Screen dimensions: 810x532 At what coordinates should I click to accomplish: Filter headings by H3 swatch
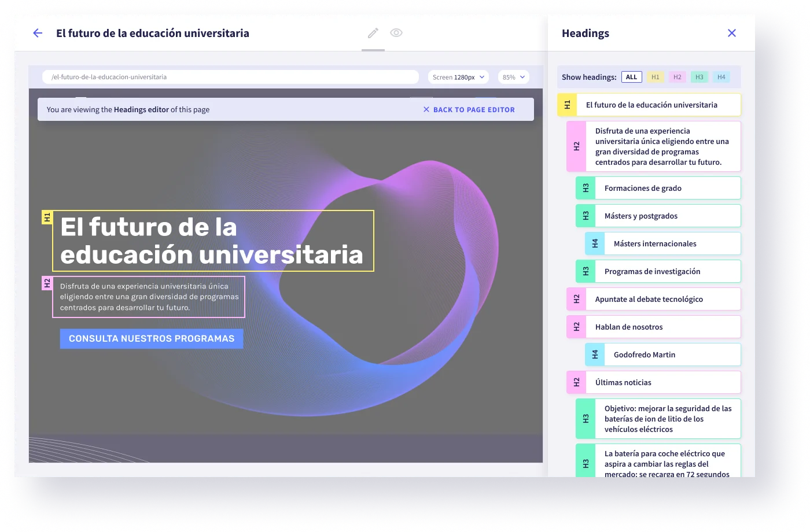coord(699,77)
